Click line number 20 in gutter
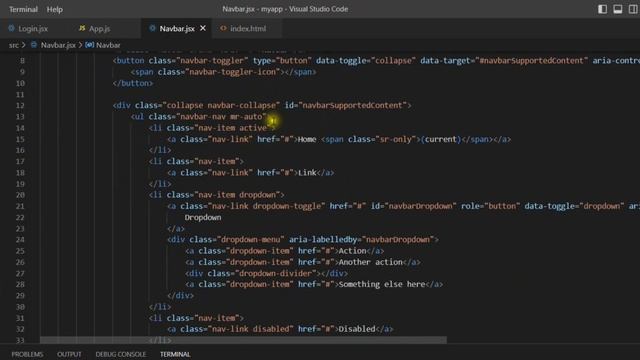Screen dimensions: 640x360 [x=20, y=195]
